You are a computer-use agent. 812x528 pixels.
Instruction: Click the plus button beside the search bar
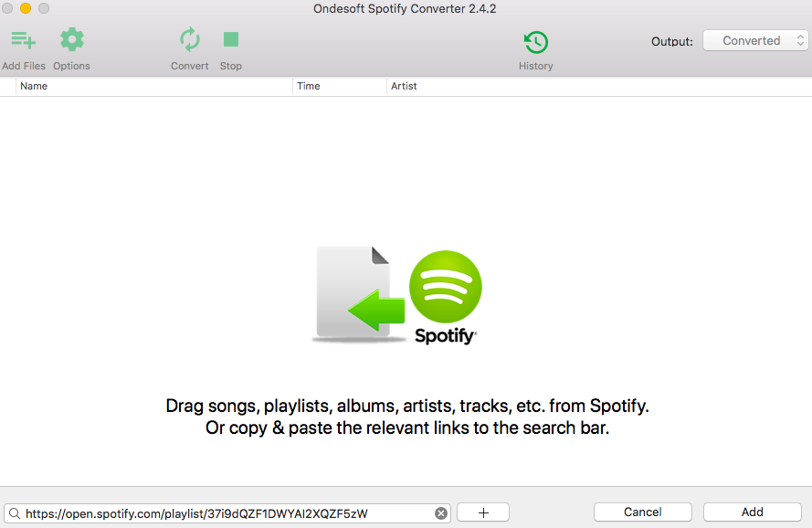pos(483,512)
